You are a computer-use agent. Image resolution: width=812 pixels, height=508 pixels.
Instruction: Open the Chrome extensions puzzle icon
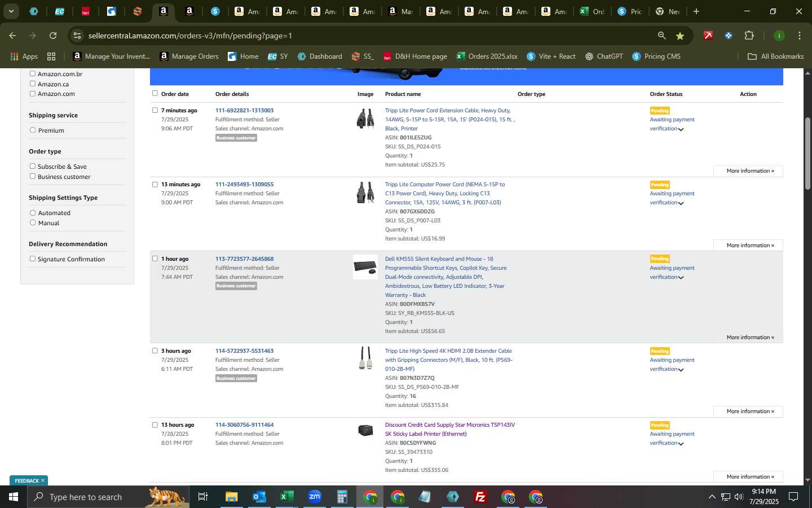(x=749, y=36)
